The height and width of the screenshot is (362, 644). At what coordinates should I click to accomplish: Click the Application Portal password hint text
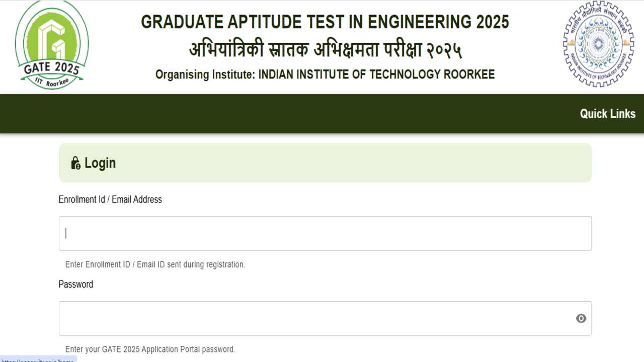coord(150,349)
